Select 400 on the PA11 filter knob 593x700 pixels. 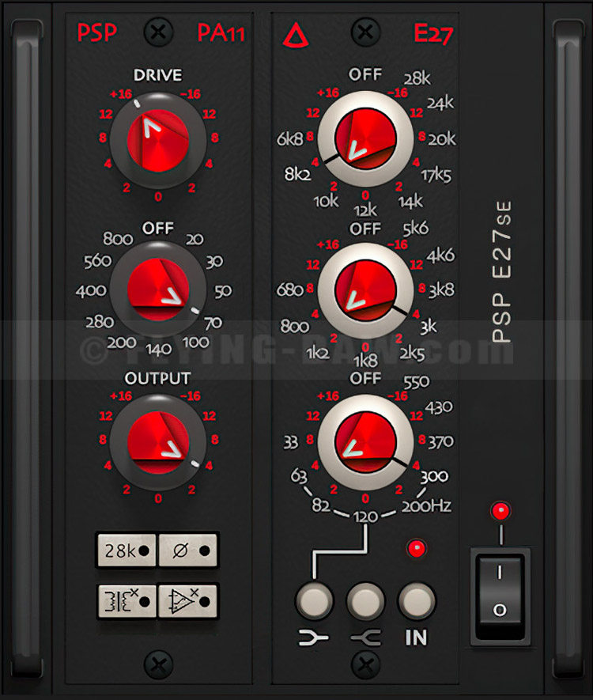pyautogui.click(x=91, y=291)
